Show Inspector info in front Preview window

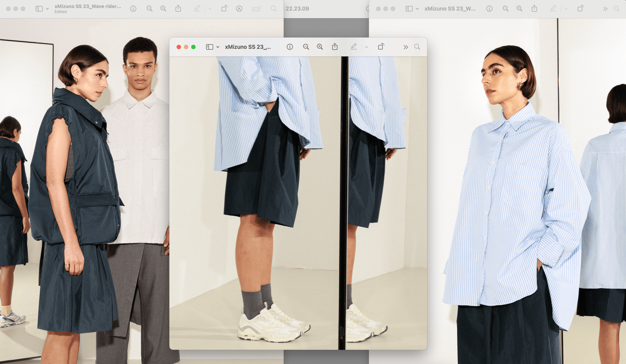pyautogui.click(x=290, y=47)
